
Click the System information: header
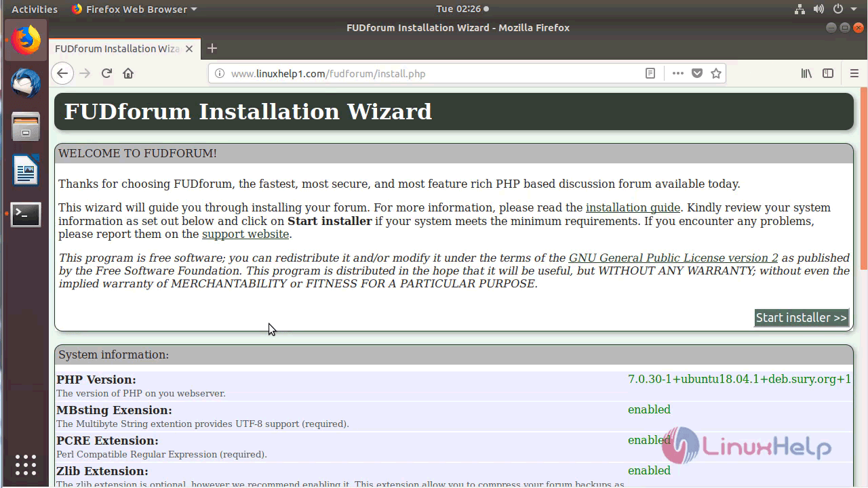113,354
